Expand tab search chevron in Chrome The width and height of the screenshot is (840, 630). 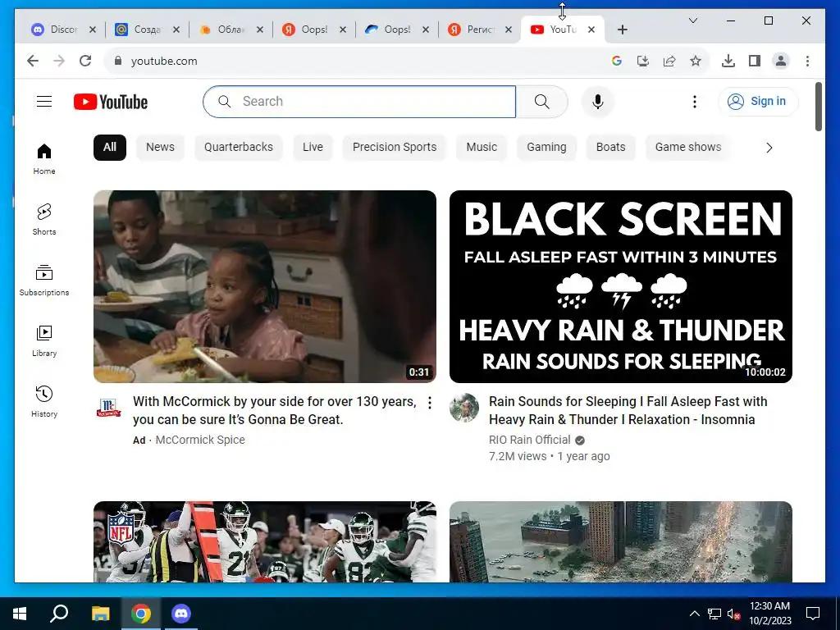coord(692,21)
